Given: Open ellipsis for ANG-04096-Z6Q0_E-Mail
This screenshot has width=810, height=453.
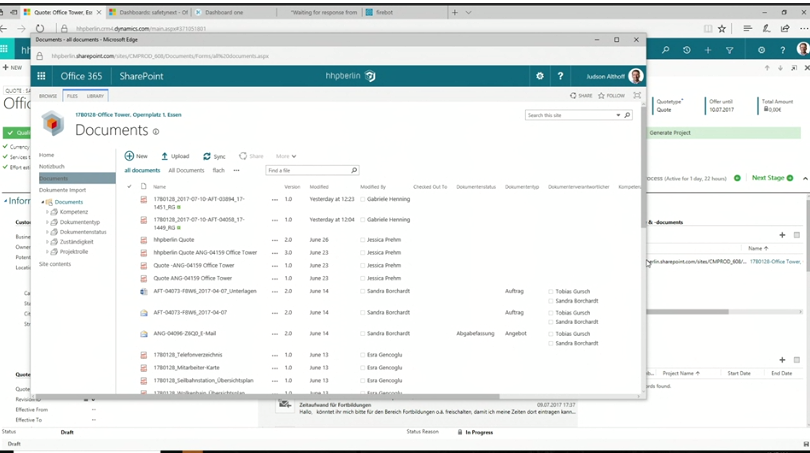Looking at the screenshot, I should pyautogui.click(x=275, y=334).
